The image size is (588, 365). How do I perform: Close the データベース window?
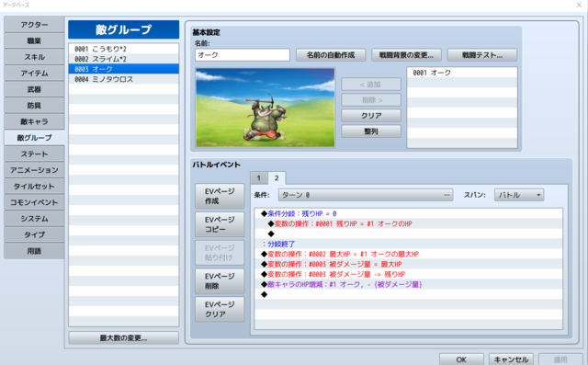coord(579,5)
